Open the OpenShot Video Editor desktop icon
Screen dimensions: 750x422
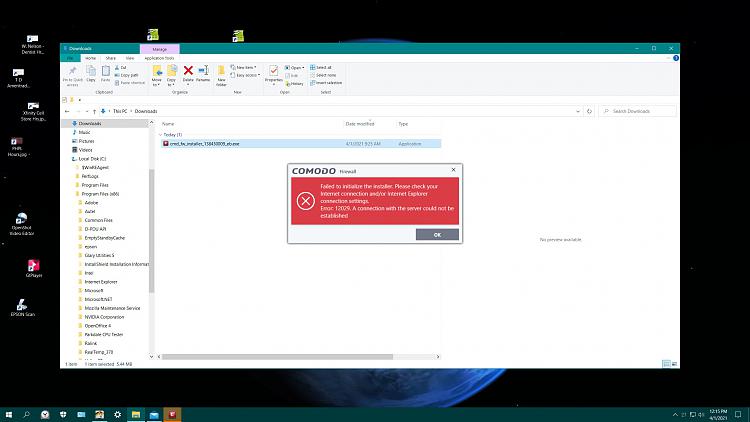tap(21, 224)
